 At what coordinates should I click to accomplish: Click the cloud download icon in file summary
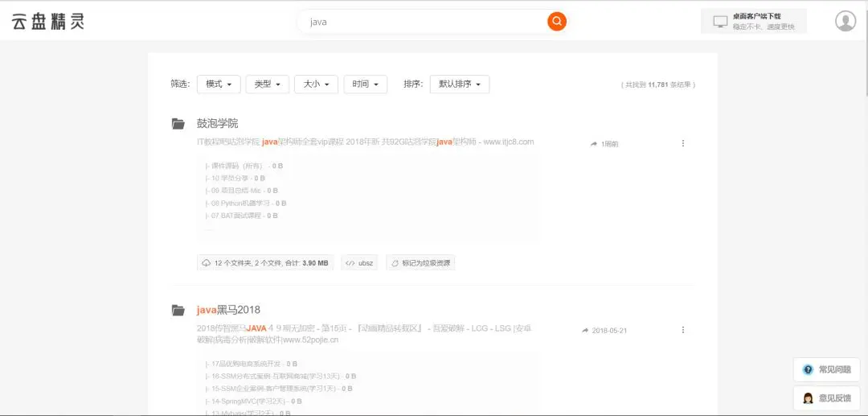point(207,263)
